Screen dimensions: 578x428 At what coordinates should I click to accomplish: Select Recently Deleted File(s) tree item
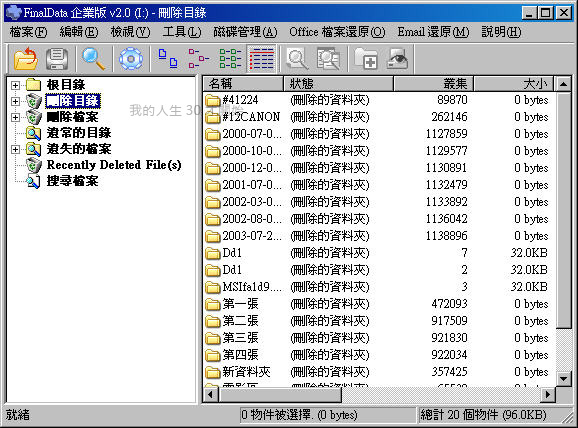click(x=114, y=165)
